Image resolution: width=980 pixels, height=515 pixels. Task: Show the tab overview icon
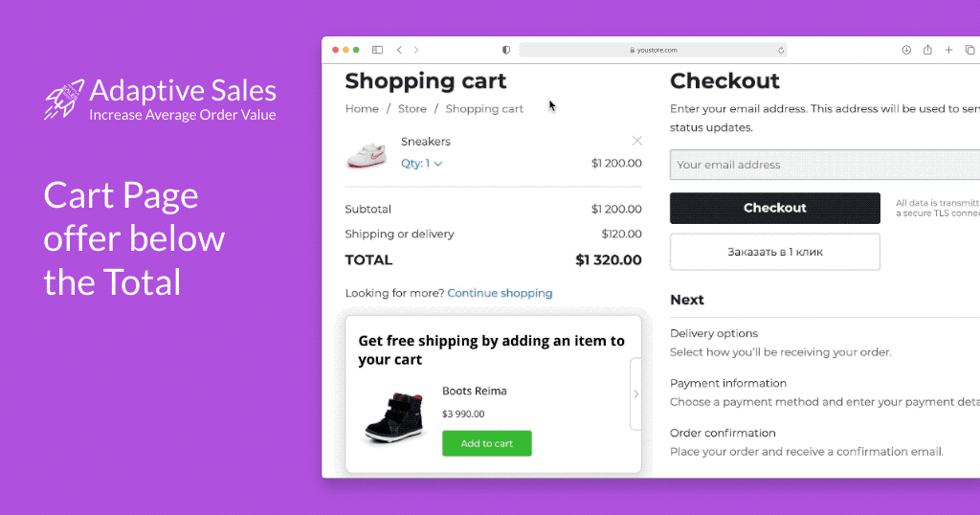pos(969,50)
